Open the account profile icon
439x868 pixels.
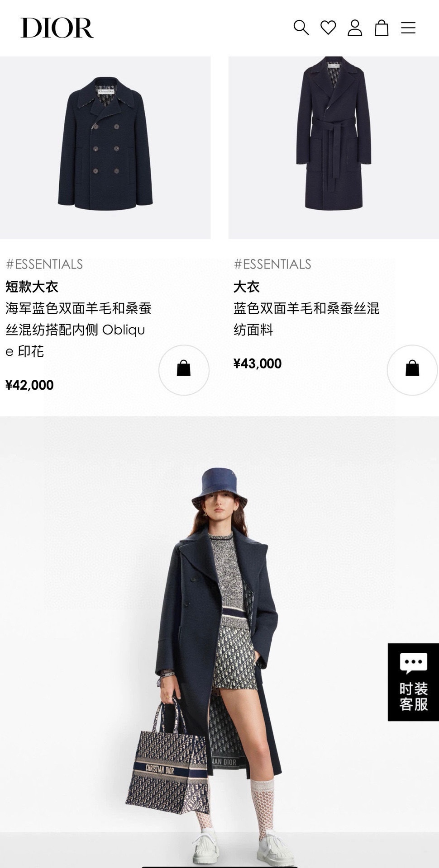355,28
